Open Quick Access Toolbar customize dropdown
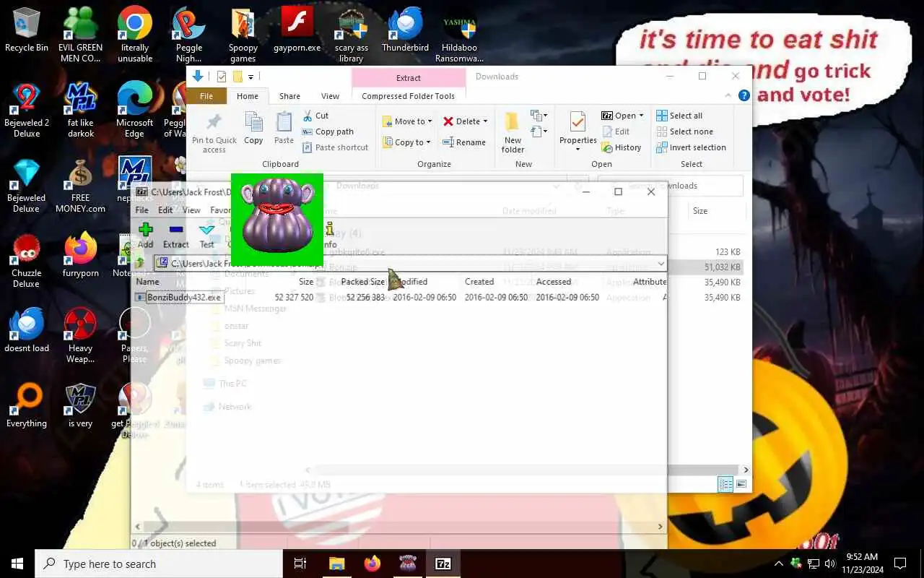 tap(251, 77)
